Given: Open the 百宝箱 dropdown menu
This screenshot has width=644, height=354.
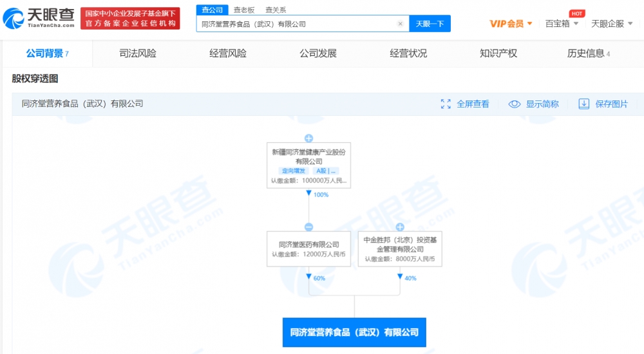Looking at the screenshot, I should tap(562, 24).
